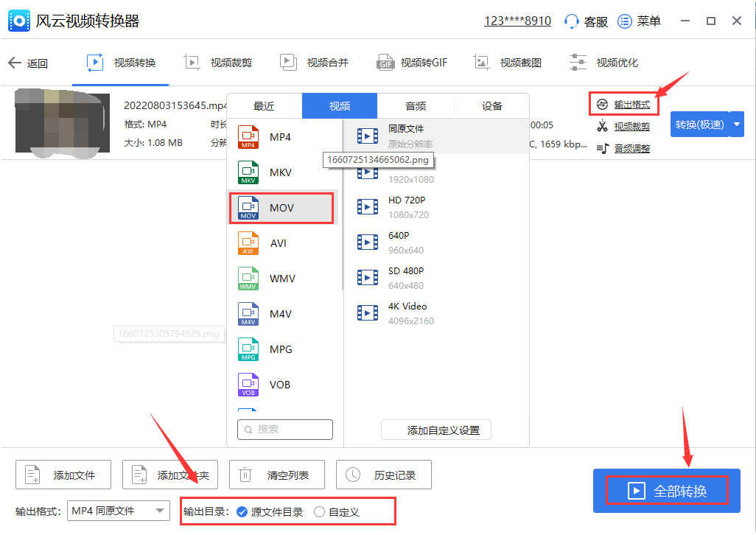Go back with the 返回 arrow
This screenshot has height=535, width=756.
tap(15, 63)
